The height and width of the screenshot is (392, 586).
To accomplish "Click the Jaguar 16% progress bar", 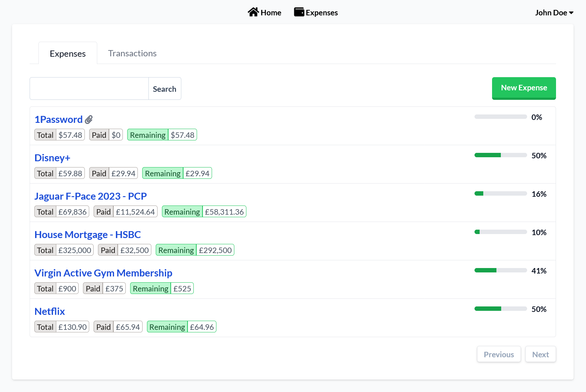I will (x=500, y=193).
